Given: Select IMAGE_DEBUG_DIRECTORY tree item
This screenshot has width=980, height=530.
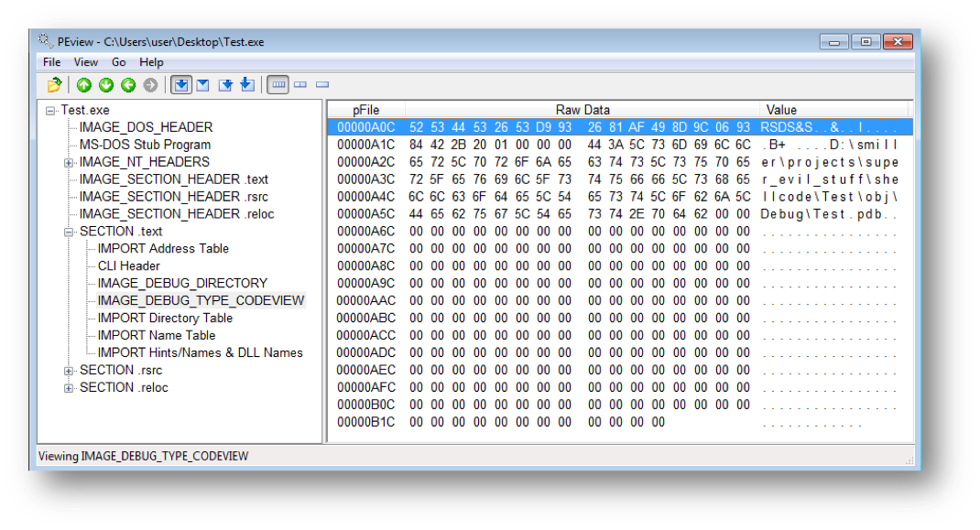Looking at the screenshot, I should [x=182, y=283].
